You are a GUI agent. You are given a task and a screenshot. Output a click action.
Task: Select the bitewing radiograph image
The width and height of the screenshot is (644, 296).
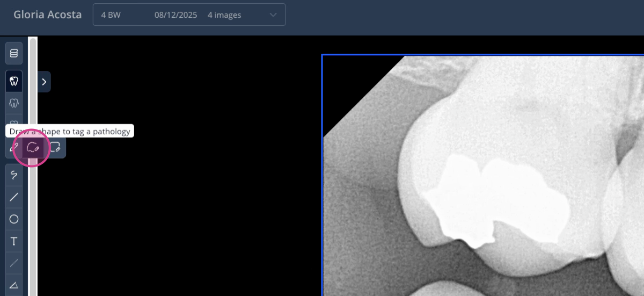pos(483,175)
